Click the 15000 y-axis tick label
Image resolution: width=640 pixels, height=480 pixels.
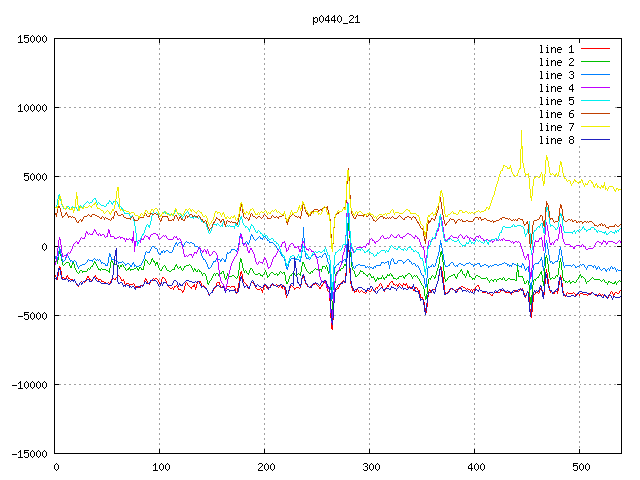(32, 39)
